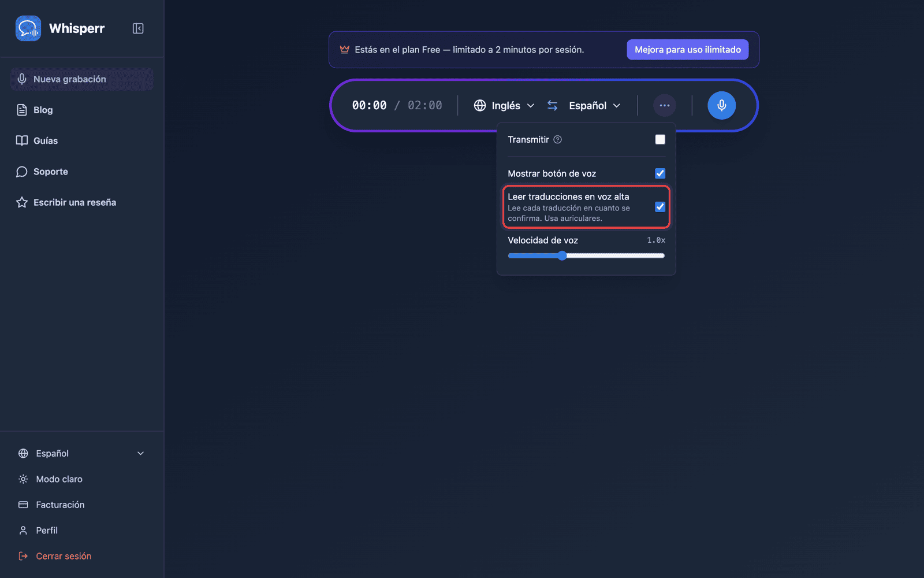Image resolution: width=924 pixels, height=578 pixels.
Task: Click the 02:00 session limit time
Action: pos(425,105)
